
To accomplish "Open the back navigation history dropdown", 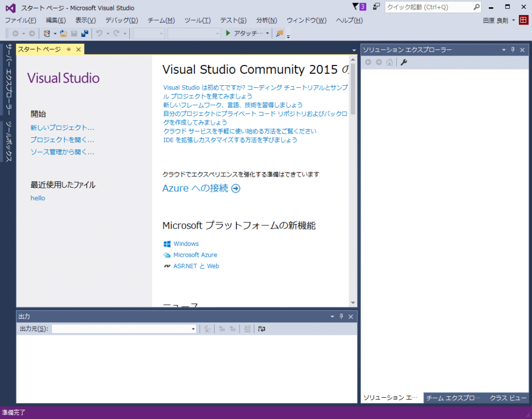I will [x=24, y=33].
